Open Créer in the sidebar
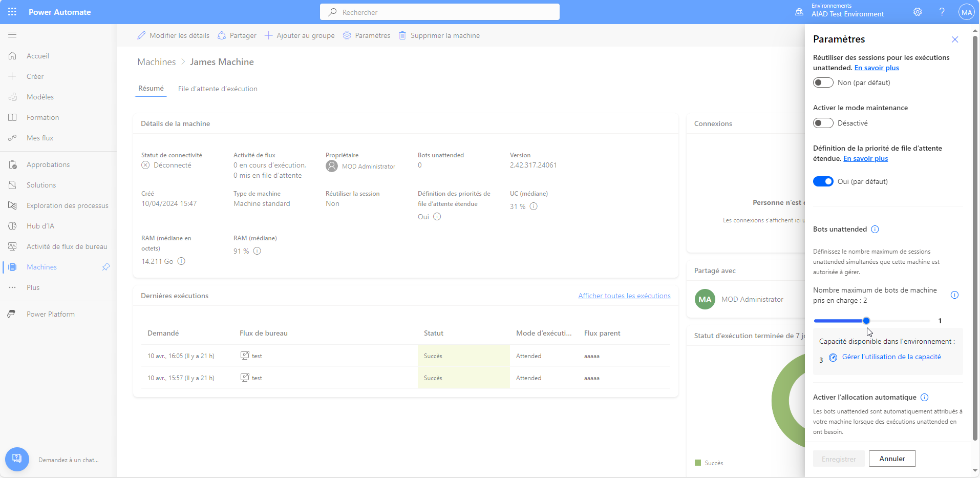The image size is (980, 478). (35, 76)
